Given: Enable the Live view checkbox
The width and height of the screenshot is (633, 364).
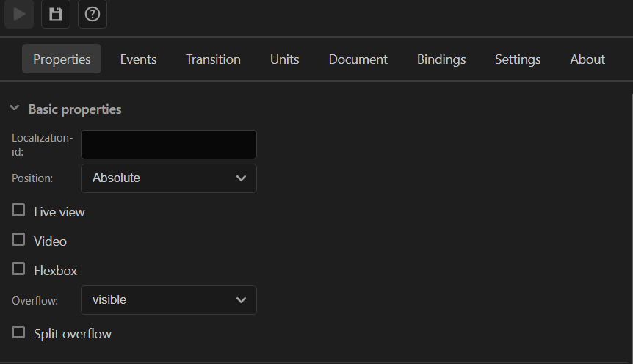Looking at the screenshot, I should click(x=18, y=210).
